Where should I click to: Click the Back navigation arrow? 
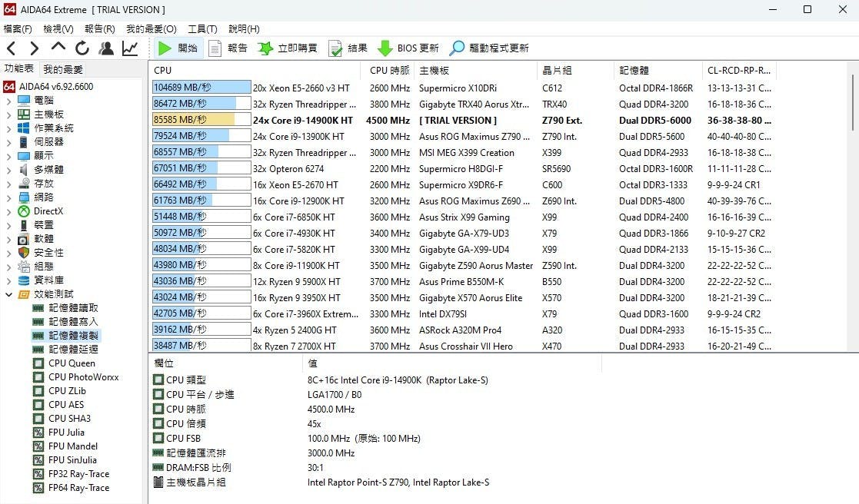click(11, 48)
